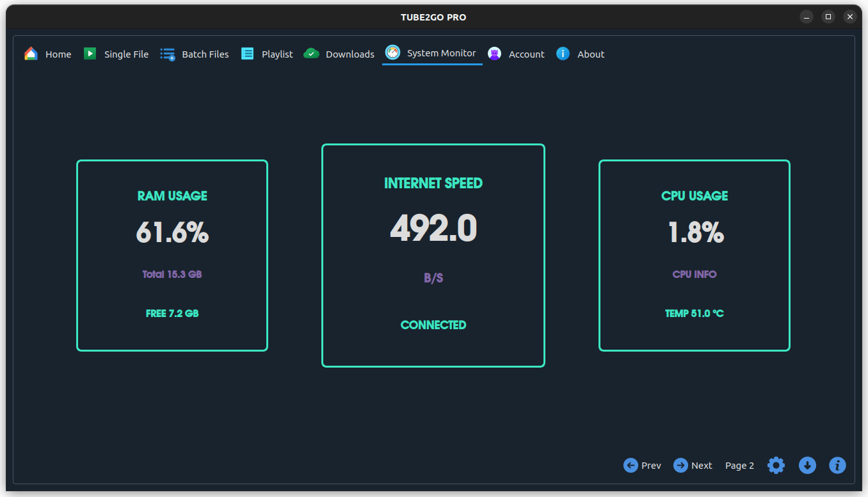Click the 61.6% RAM value
The width and height of the screenshot is (868, 497).
pos(172,232)
